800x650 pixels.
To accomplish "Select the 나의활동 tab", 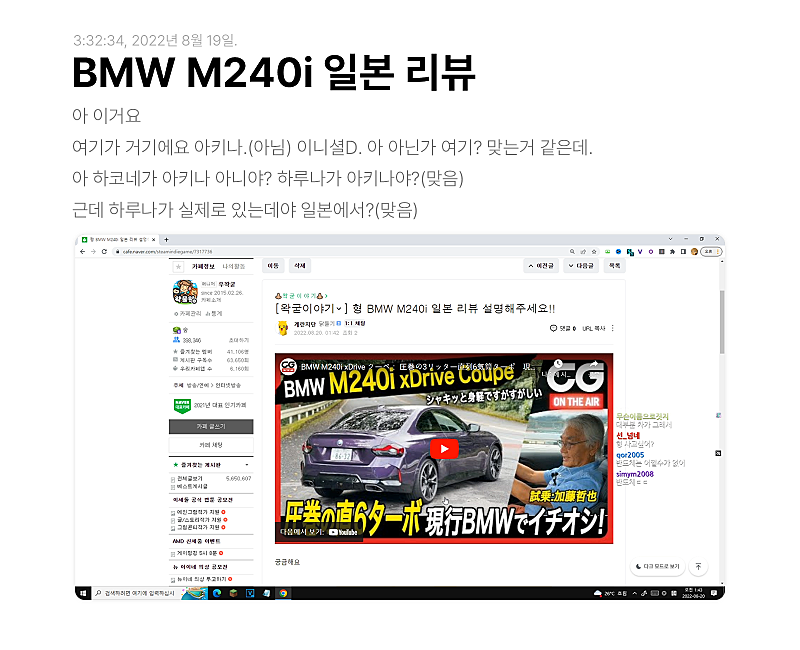I will [234, 267].
